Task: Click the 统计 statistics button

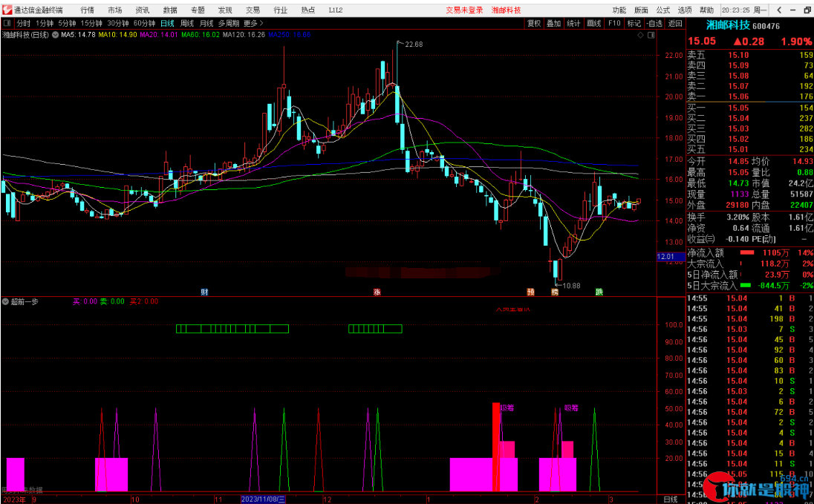Action: pos(573,23)
